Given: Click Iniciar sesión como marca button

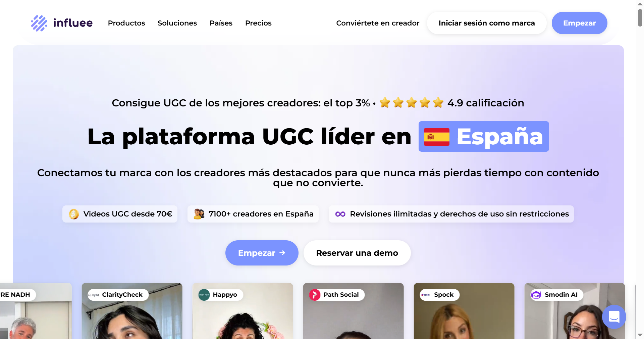Looking at the screenshot, I should [487, 23].
